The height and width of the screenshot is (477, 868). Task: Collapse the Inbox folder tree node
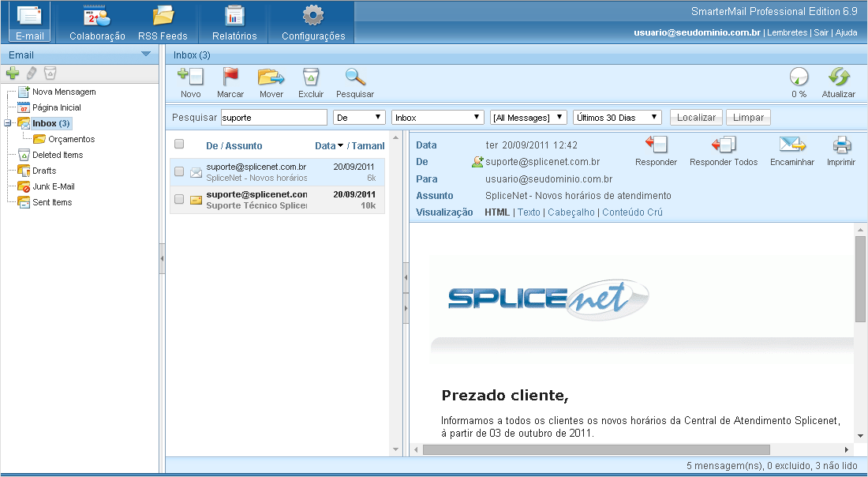pos(7,123)
